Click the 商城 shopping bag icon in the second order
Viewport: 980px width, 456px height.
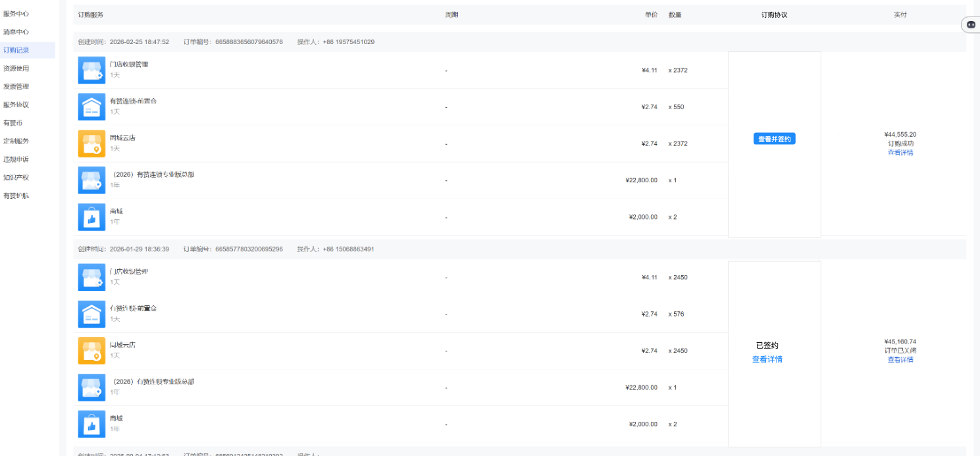91,424
